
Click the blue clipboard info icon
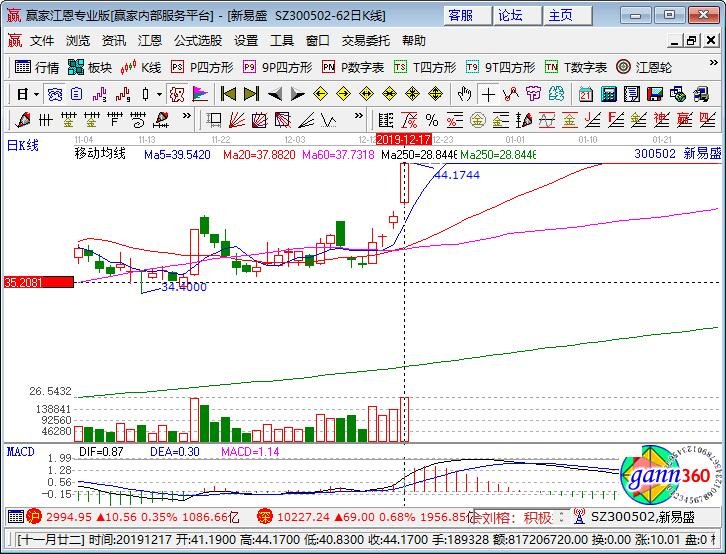coord(77,95)
